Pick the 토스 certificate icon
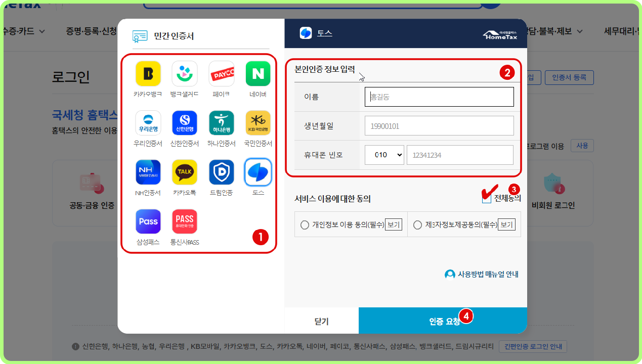642x364 pixels. (x=258, y=172)
